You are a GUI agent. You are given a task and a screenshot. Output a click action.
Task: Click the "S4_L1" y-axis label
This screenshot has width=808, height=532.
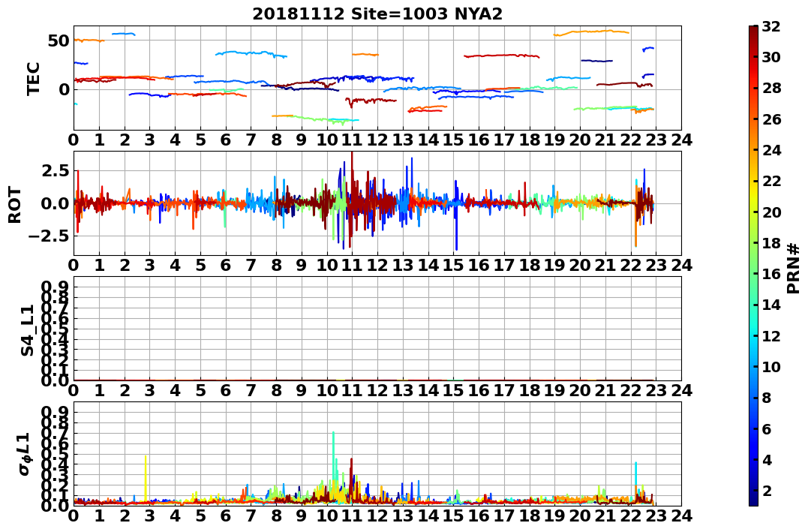[x=28, y=330]
